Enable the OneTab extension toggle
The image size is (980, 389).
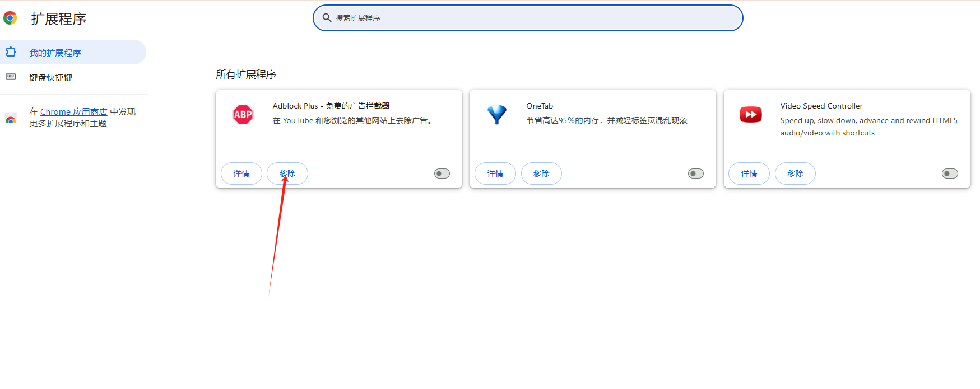pyautogui.click(x=696, y=174)
